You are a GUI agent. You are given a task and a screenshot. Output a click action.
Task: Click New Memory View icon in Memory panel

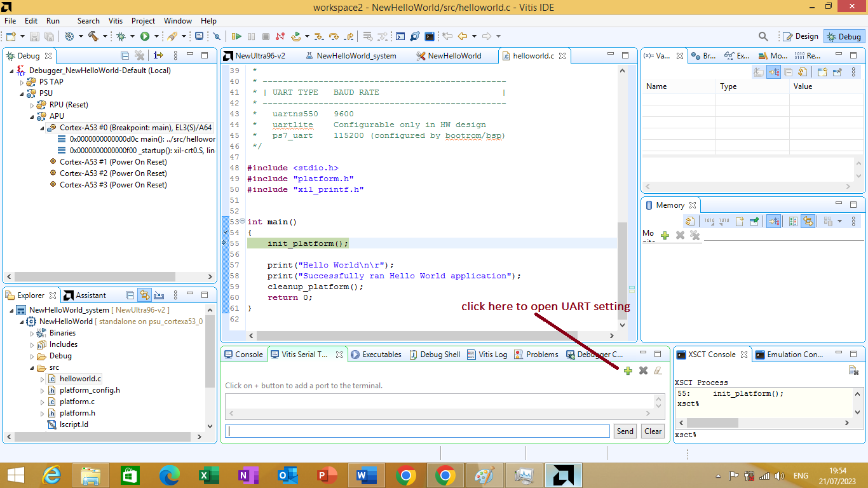tap(739, 221)
